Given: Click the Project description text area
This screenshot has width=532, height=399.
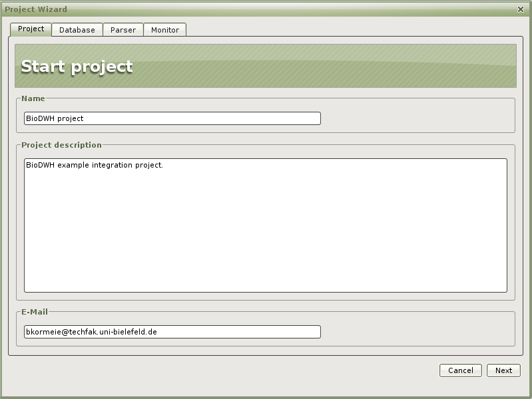Looking at the screenshot, I should click(266, 225).
